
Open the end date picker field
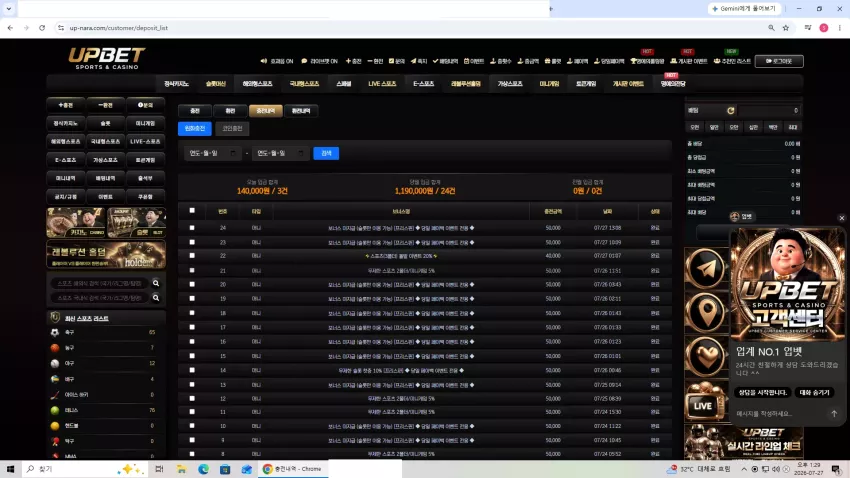[280, 153]
